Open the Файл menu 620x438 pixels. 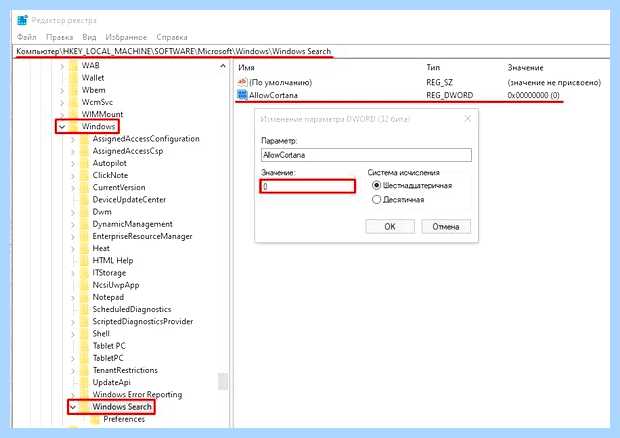point(26,37)
